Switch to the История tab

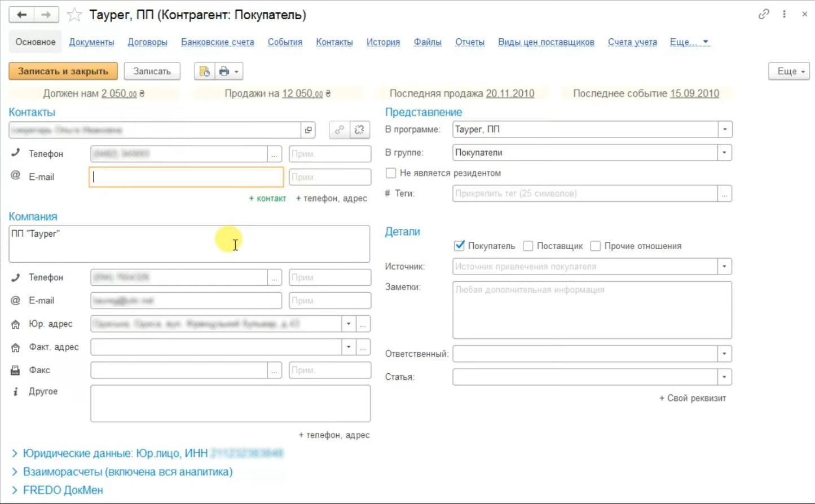pos(383,42)
